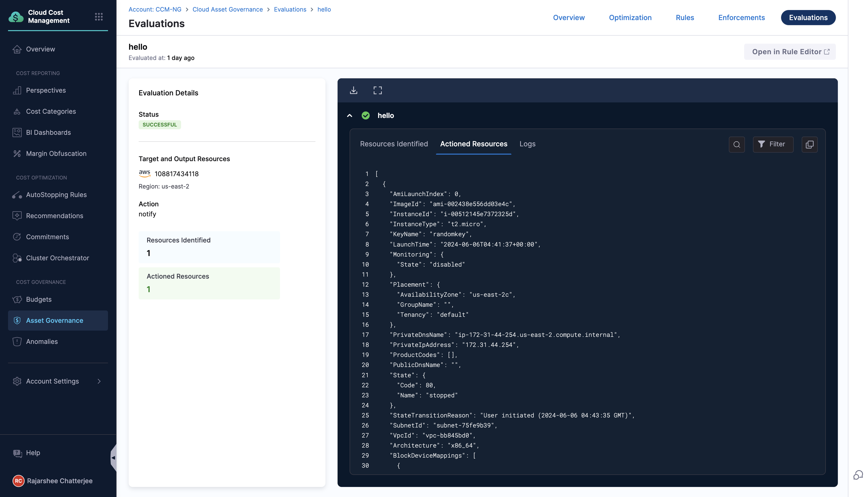The width and height of the screenshot is (868, 497).
Task: Open the module switcher grid icon
Action: pyautogui.click(x=99, y=17)
